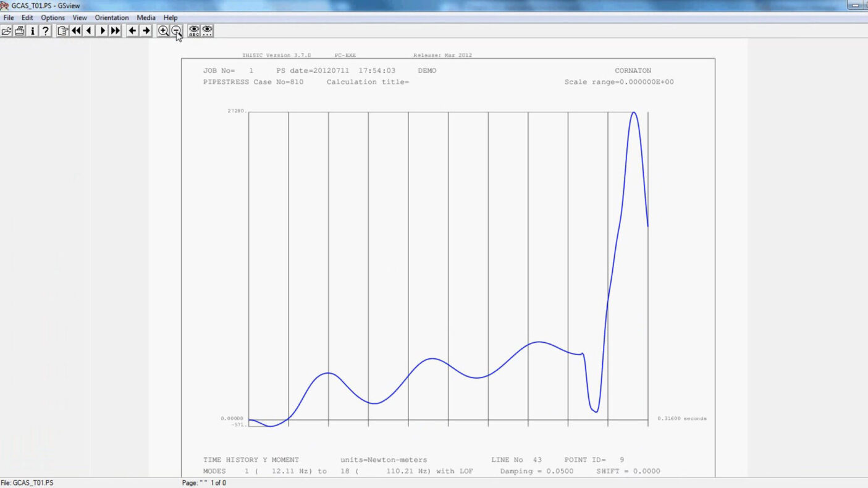
Task: Open the Options menu
Action: (53, 18)
